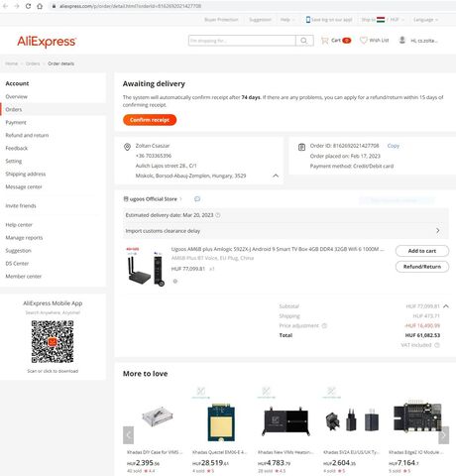Click into the search input field
This screenshot has width=456, height=476.
[242, 41]
